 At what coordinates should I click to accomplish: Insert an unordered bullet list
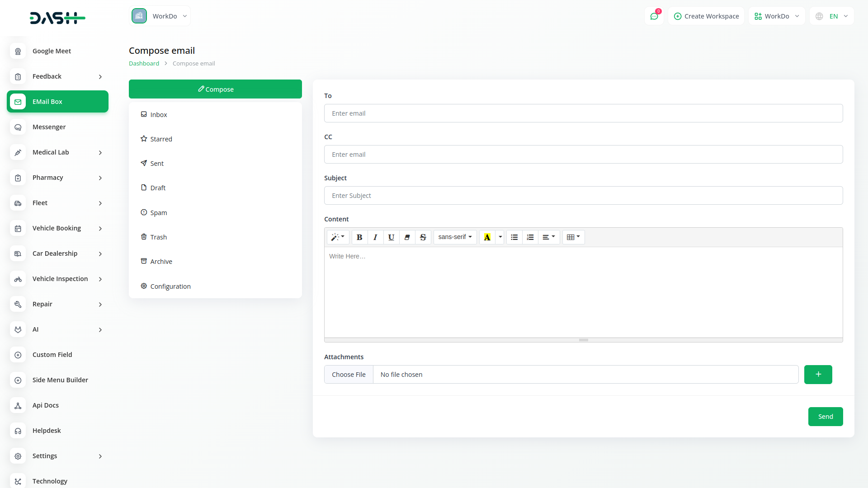click(514, 237)
